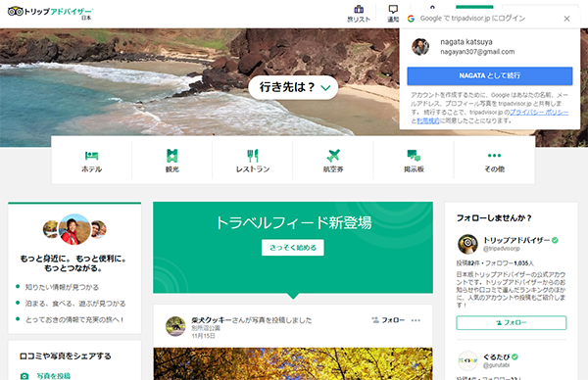Open the ぐるたび account name
Image resolution: width=588 pixels, height=380 pixels.
point(497,356)
